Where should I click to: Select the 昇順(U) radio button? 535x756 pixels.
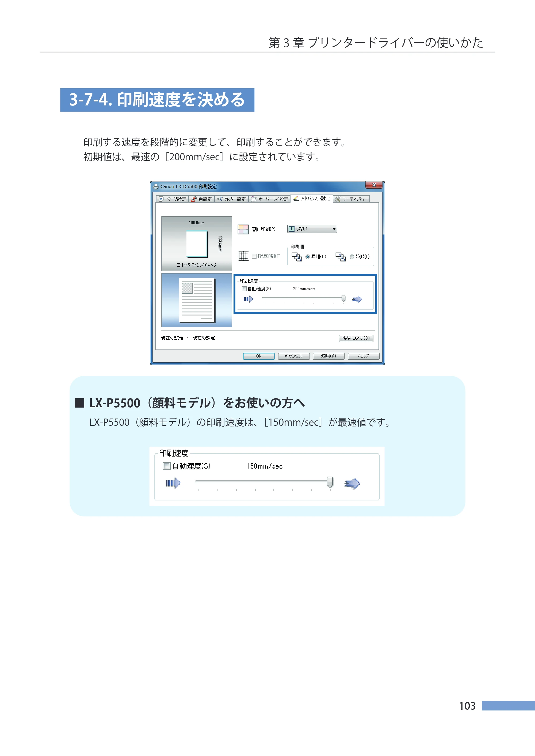click(x=307, y=257)
